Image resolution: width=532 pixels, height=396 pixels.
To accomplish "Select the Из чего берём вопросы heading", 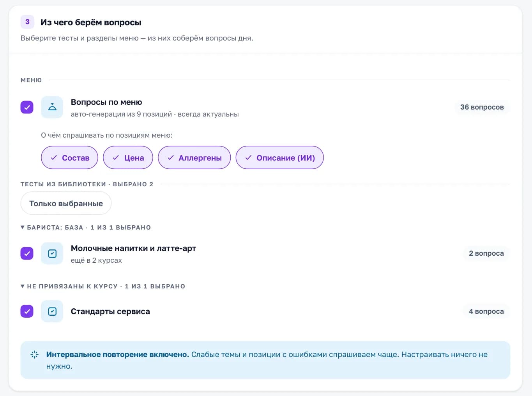I will (x=91, y=23).
